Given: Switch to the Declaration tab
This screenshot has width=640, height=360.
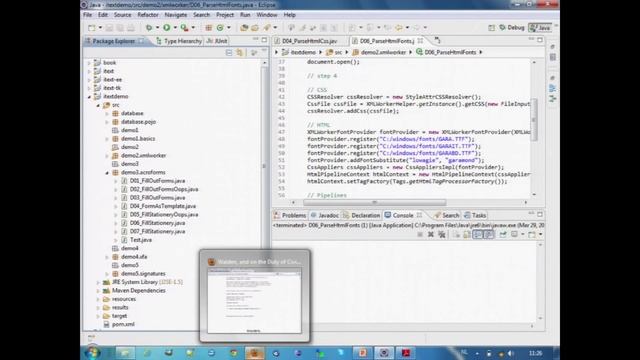Looking at the screenshot, I should pos(362,216).
